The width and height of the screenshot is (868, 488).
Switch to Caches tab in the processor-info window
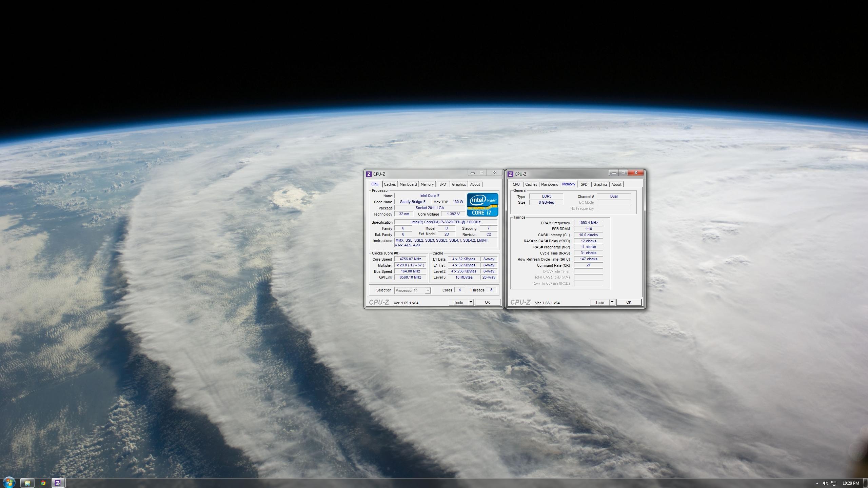point(390,185)
